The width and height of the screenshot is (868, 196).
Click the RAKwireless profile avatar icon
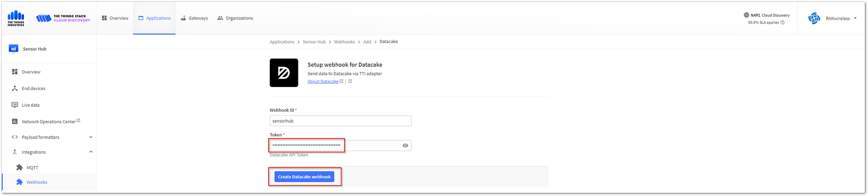click(x=814, y=18)
